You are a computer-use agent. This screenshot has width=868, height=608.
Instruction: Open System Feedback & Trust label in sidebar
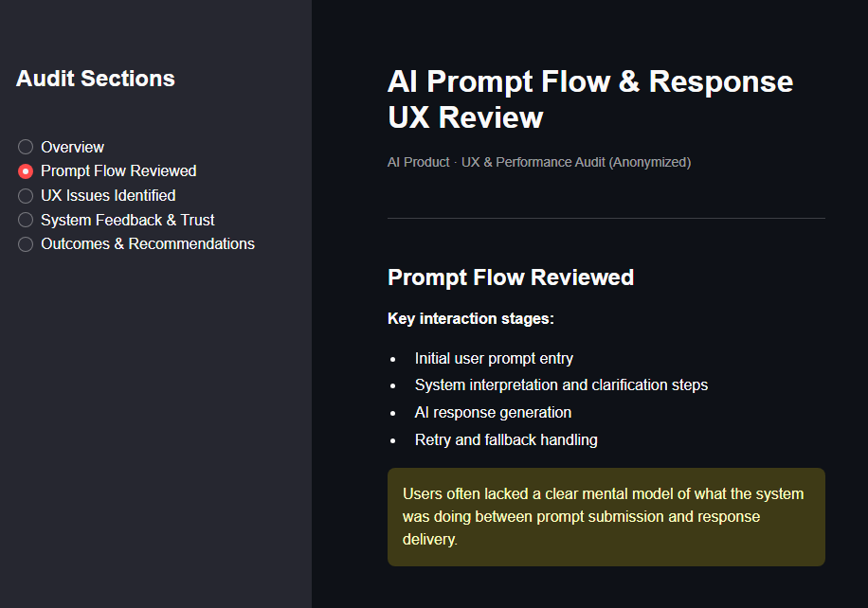click(128, 220)
